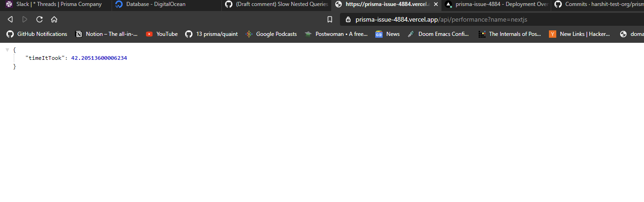Focus the address bar URL field

(x=491, y=20)
